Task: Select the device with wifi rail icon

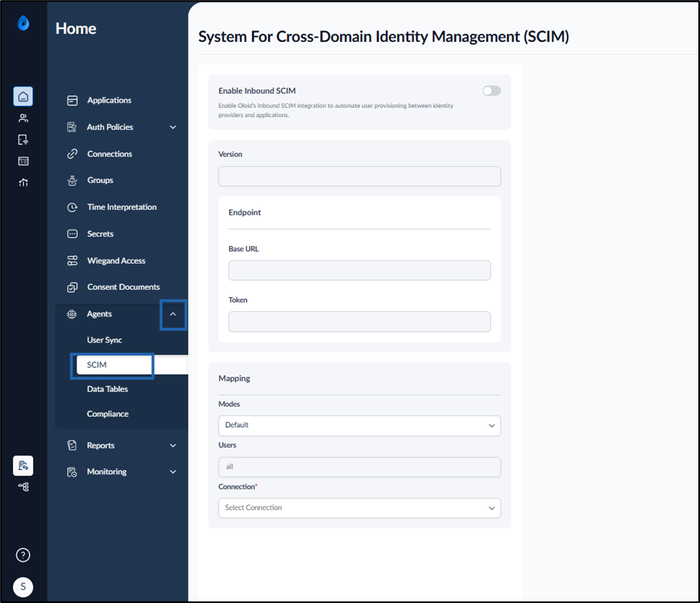Action: click(x=23, y=140)
